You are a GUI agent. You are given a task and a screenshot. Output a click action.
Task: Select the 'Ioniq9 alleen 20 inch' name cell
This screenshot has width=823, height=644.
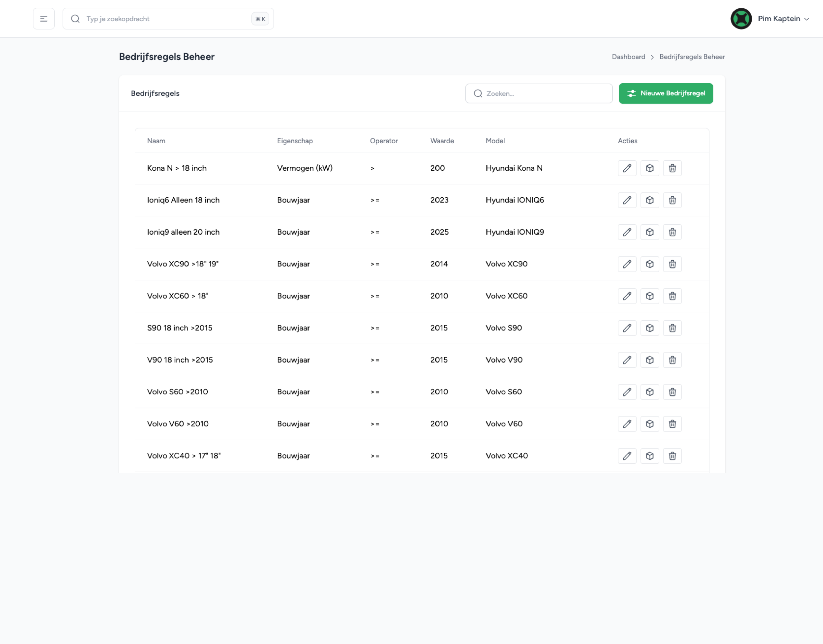[183, 232]
